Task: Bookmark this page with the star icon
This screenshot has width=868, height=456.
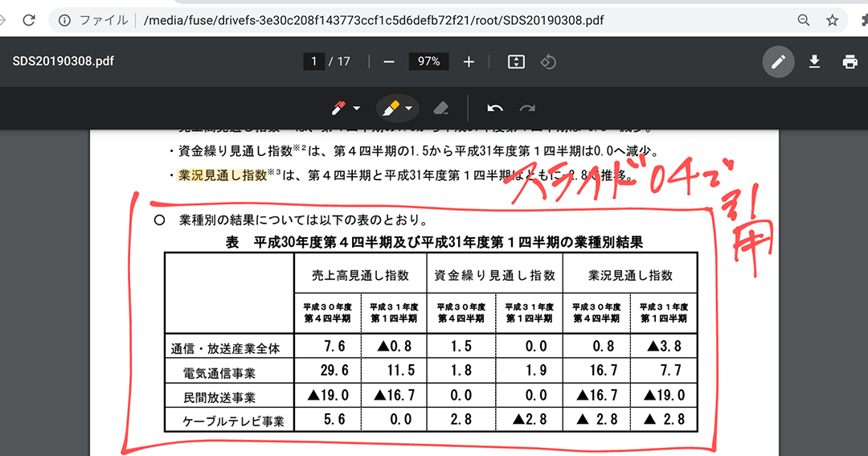Action: click(832, 20)
